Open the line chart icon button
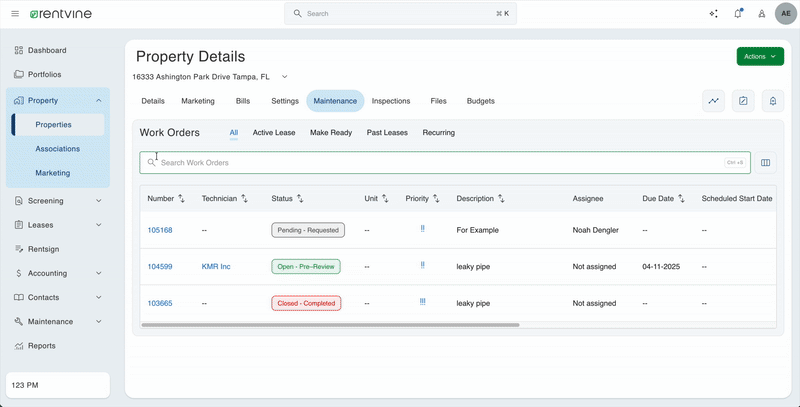Screen dimensions: 800x407 point(713,101)
